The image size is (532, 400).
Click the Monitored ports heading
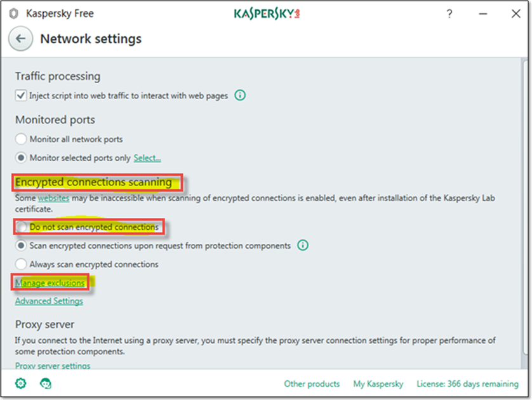55,120
